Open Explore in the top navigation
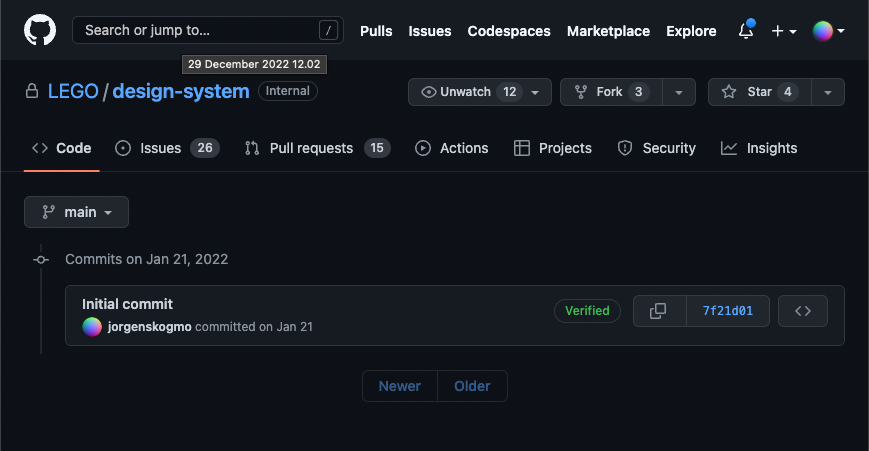This screenshot has width=869, height=451. click(691, 31)
